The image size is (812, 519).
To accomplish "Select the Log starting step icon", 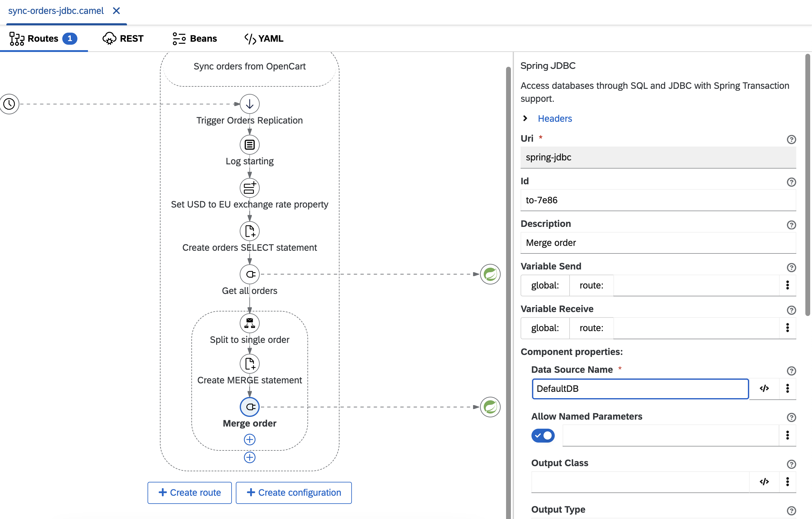I will pyautogui.click(x=249, y=145).
